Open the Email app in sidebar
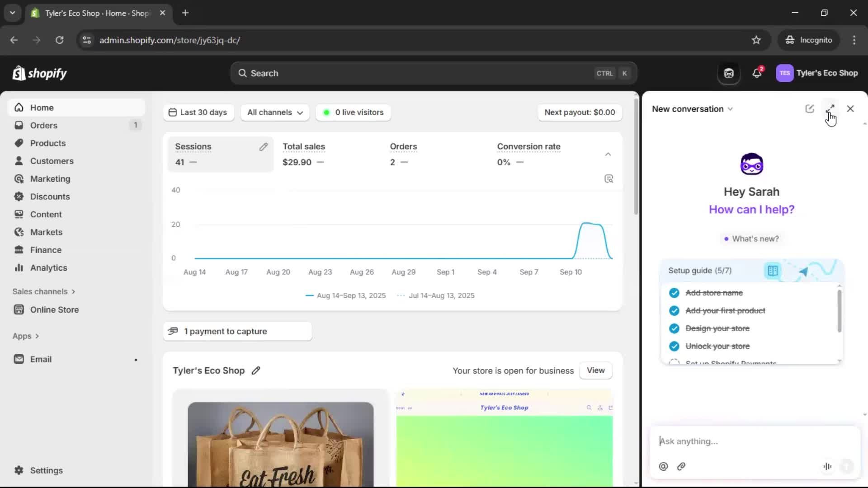This screenshot has height=488, width=868. tap(76, 360)
